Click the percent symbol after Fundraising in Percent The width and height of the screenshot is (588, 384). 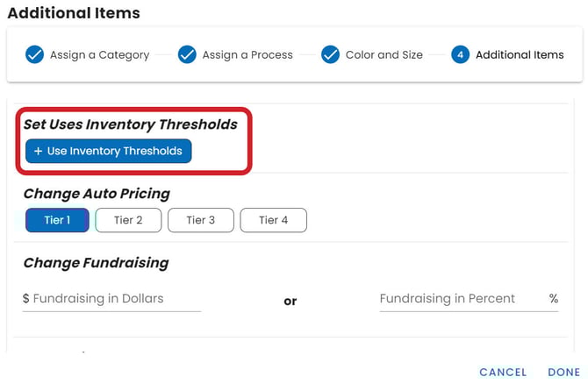coord(554,299)
